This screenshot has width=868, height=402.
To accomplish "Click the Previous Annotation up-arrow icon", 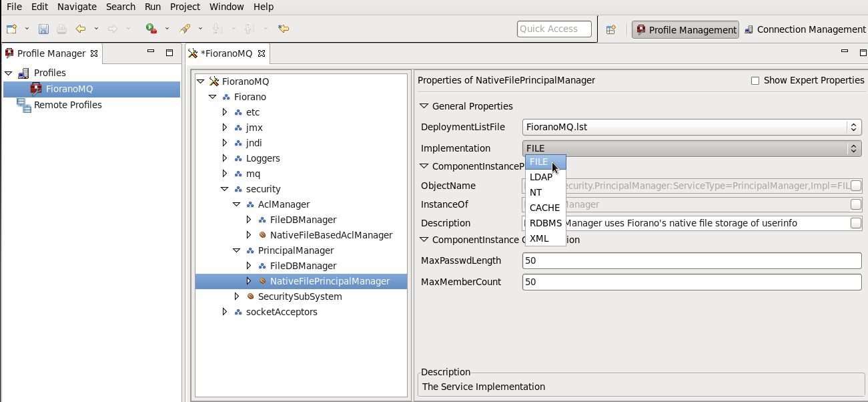I will pyautogui.click(x=249, y=29).
